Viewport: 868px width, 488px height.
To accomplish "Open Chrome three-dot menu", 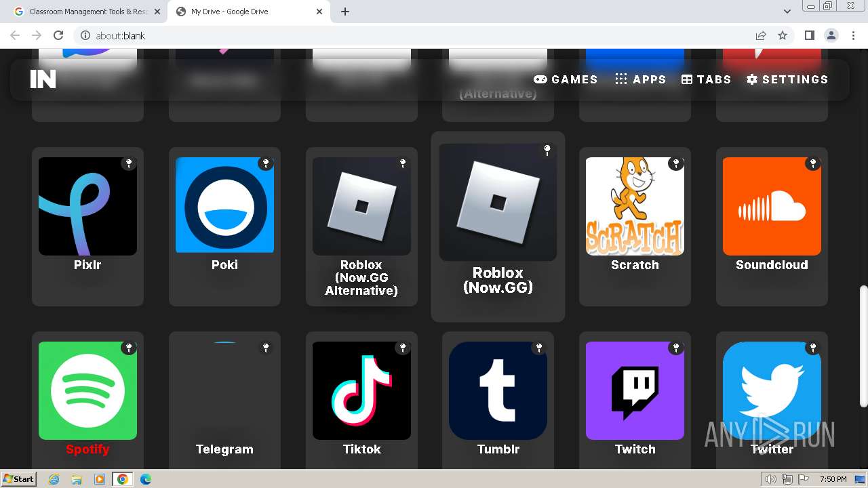I will pyautogui.click(x=854, y=35).
